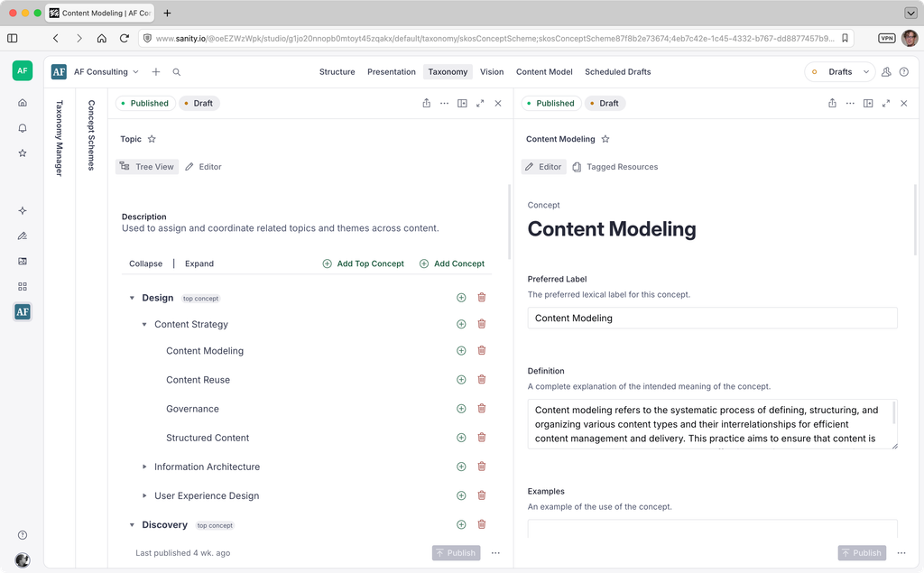Add child concept under Governance
Viewport: 924px width, 573px height.
461,409
